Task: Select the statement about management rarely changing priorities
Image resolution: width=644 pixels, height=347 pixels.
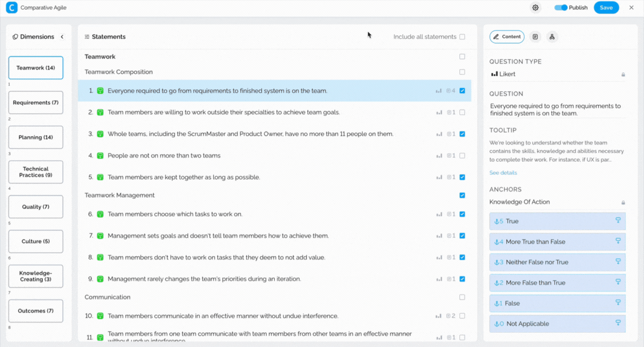Action: tap(204, 279)
